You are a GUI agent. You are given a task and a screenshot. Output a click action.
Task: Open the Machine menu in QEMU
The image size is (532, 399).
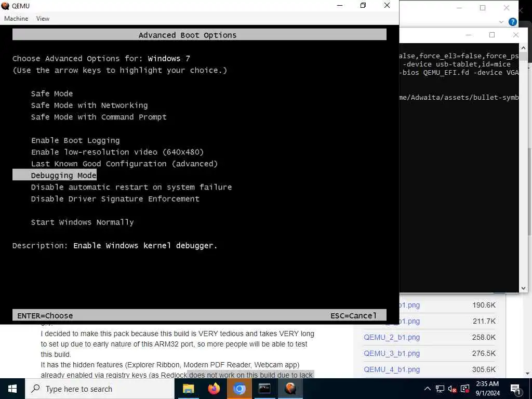[16, 19]
